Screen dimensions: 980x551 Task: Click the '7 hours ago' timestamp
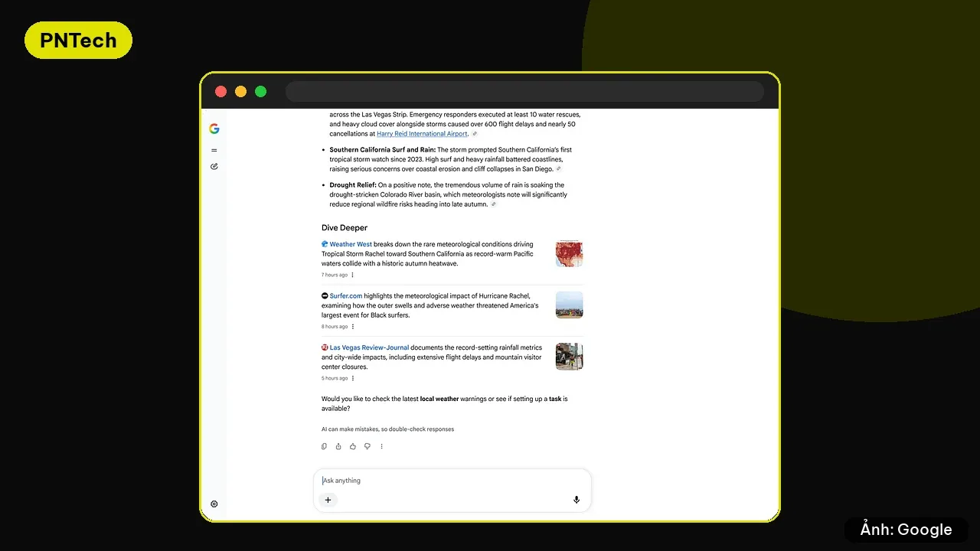[x=335, y=275]
